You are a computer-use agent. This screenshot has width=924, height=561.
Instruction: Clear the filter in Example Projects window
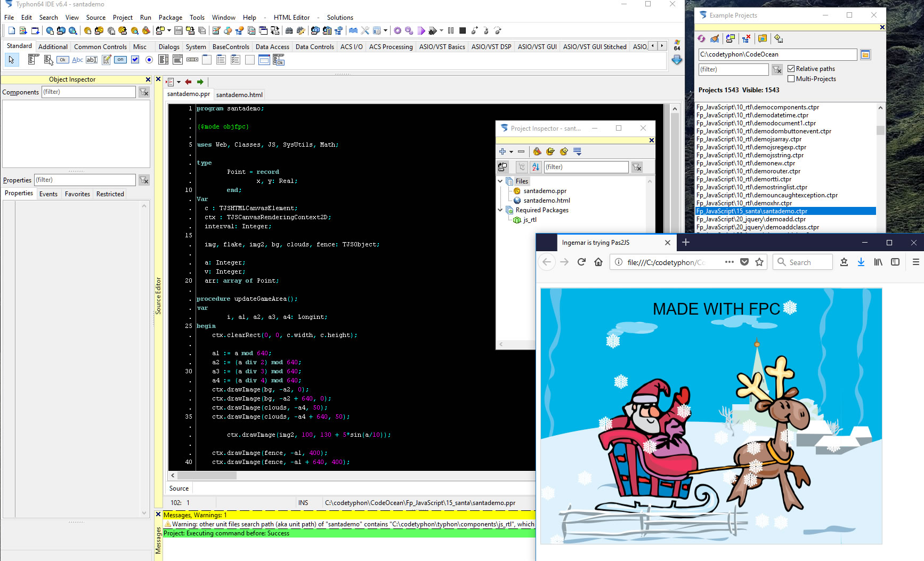click(777, 69)
